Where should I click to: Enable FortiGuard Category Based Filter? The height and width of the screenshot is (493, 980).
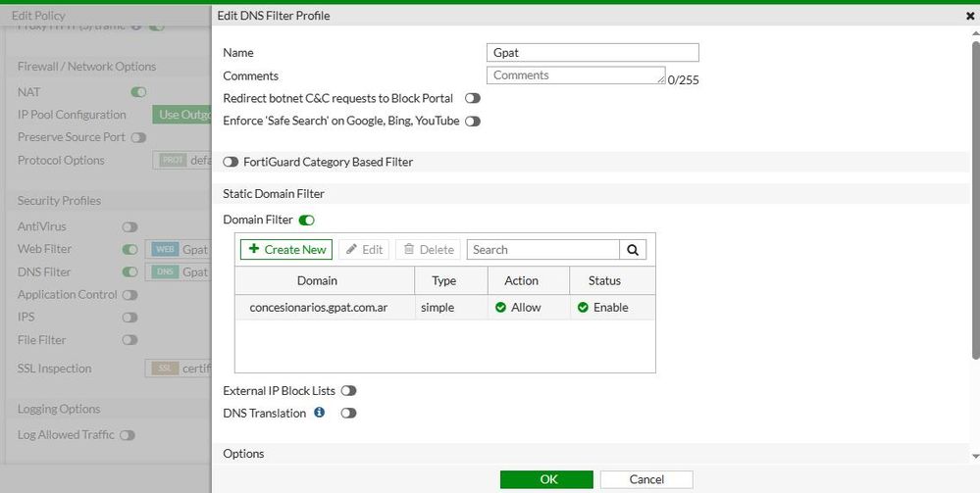(231, 162)
